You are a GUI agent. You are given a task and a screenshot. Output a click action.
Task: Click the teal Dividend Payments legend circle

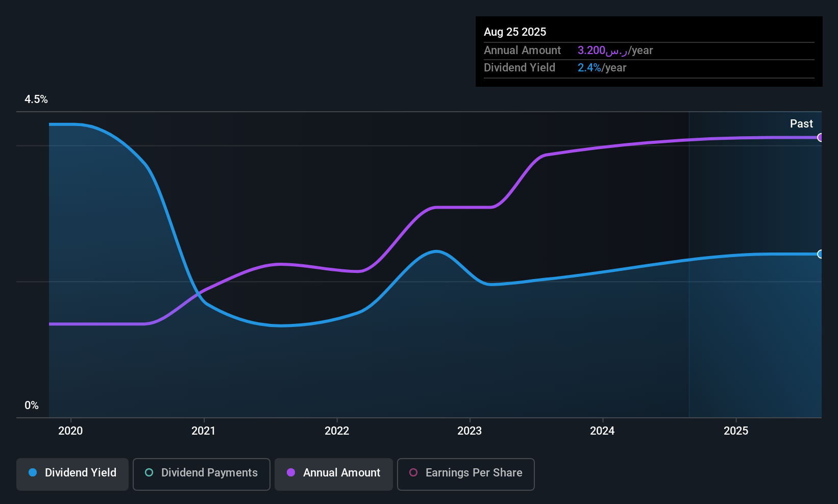[x=149, y=472]
